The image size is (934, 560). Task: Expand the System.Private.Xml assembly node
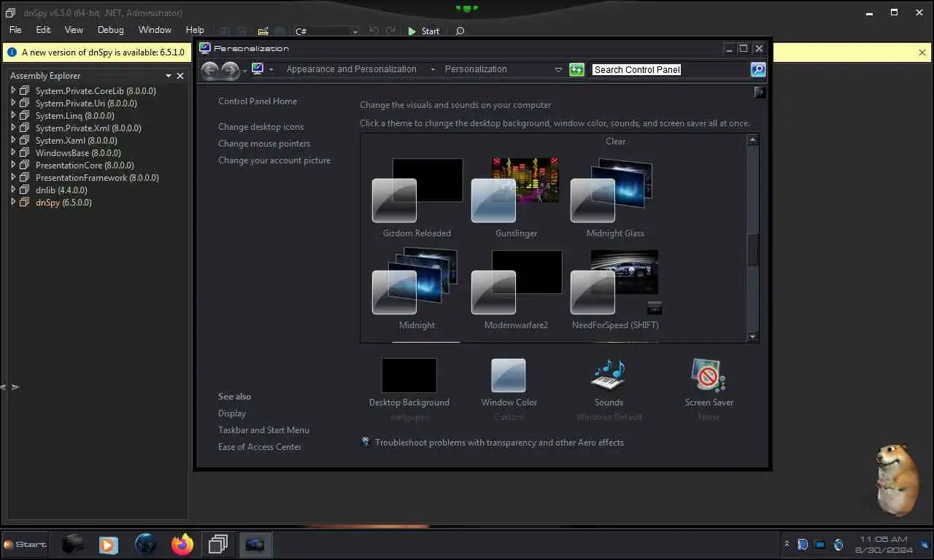[x=13, y=128]
